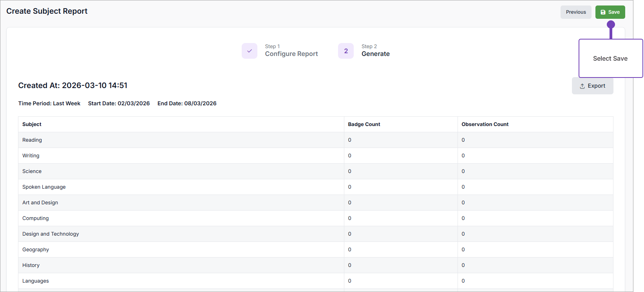Image resolution: width=644 pixels, height=292 pixels.
Task: Click the Subject column header
Action: 32,124
